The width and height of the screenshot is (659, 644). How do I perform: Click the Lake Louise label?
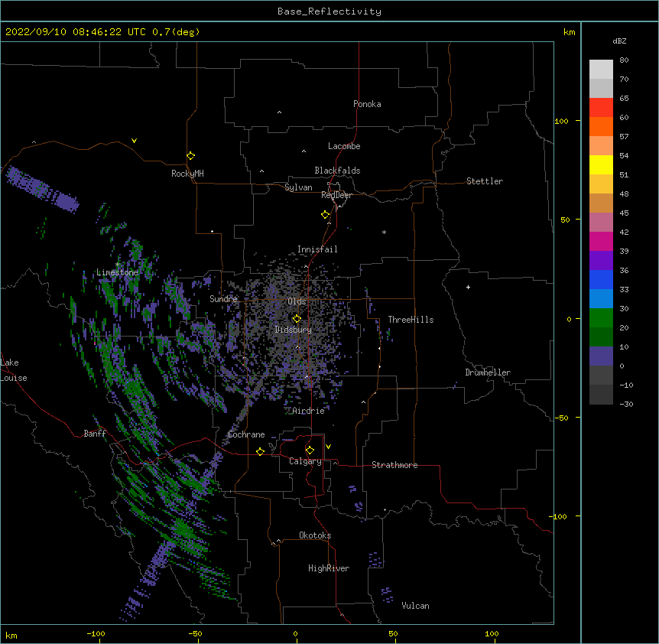click(x=13, y=370)
